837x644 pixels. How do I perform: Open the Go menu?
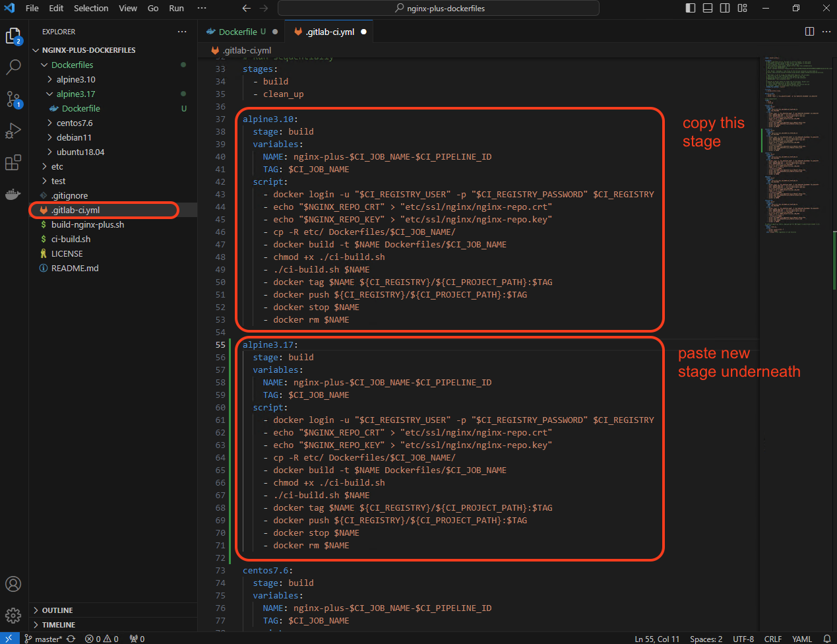pyautogui.click(x=153, y=8)
